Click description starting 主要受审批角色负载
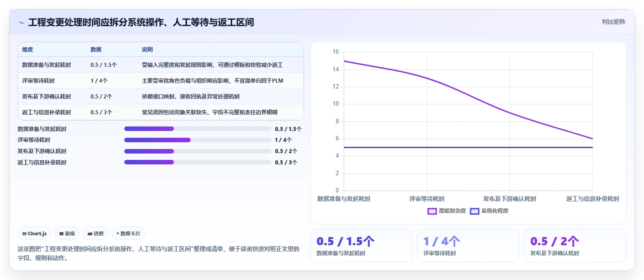This screenshot has height=280, width=644. [x=212, y=80]
